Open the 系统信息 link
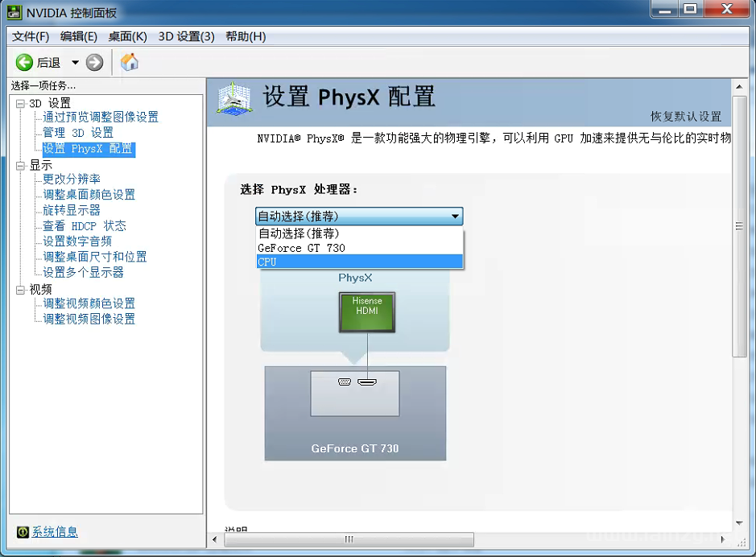 (x=55, y=532)
